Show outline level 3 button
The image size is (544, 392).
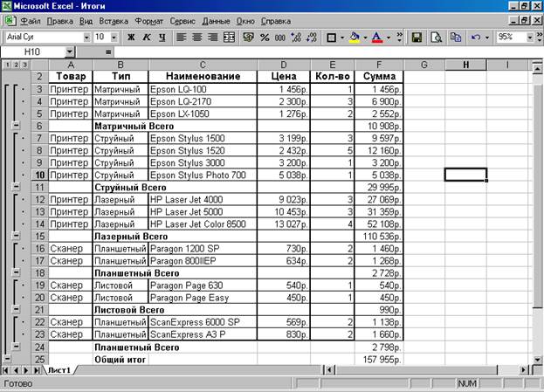point(24,65)
